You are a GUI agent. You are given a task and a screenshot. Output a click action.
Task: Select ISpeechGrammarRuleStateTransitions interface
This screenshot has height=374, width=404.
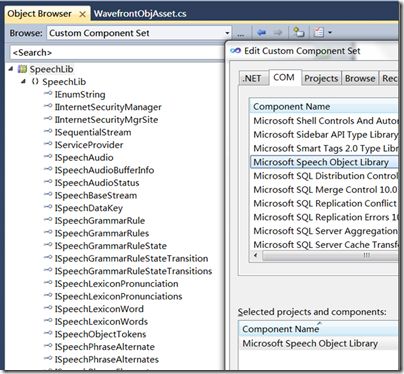[x=133, y=271]
